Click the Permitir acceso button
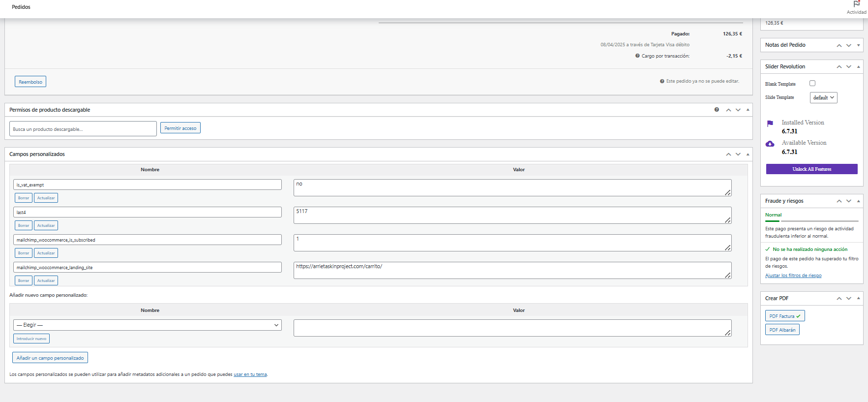The image size is (868, 402). coord(180,128)
